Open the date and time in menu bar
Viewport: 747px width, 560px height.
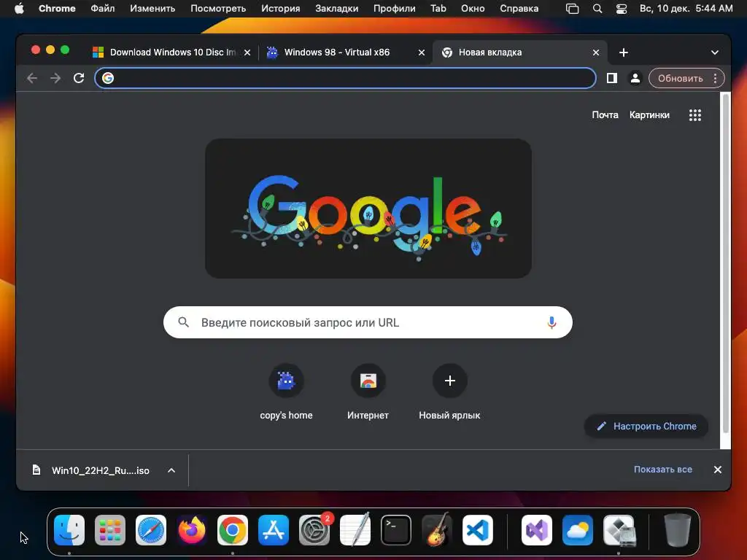tap(686, 9)
